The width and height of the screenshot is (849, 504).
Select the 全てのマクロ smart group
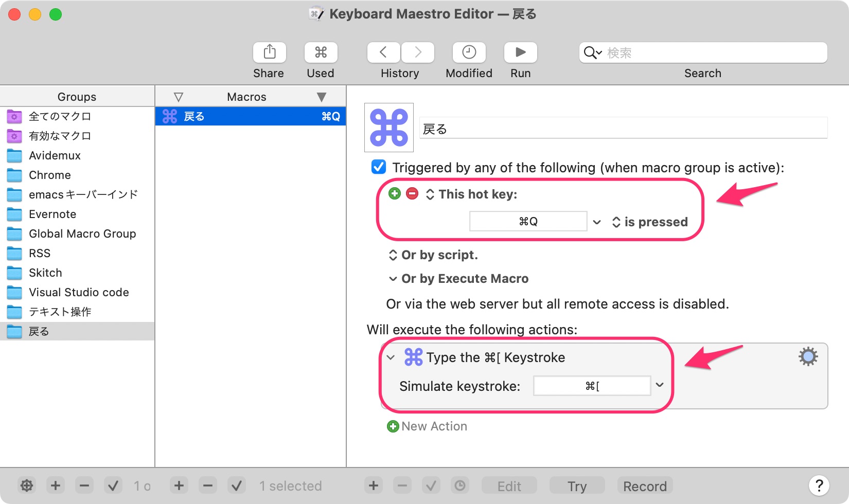[77, 116]
